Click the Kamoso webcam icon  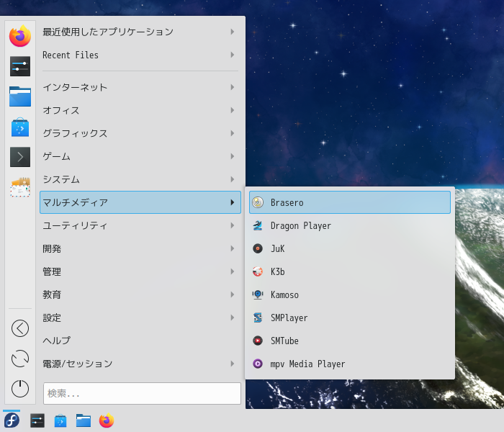coord(258,294)
